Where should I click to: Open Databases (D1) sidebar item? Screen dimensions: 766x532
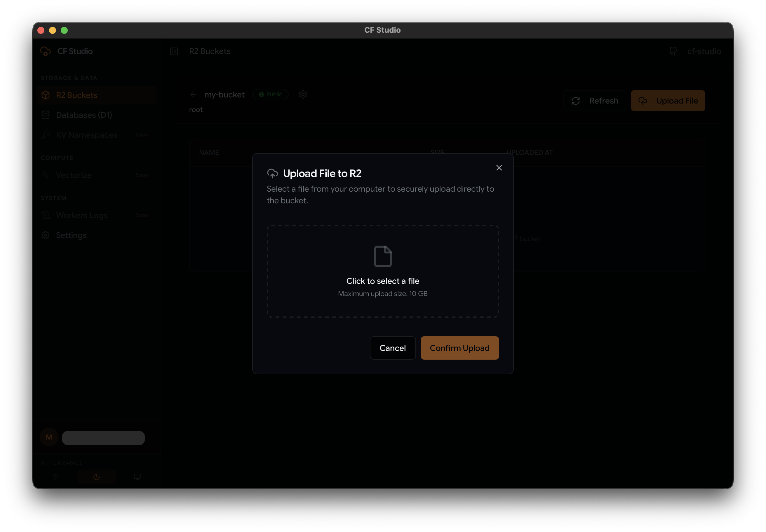coord(84,115)
